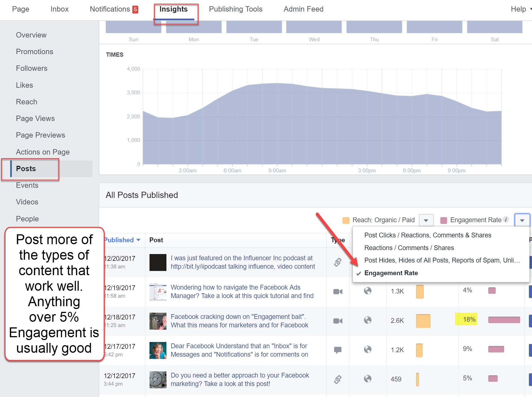532x397 pixels.
Task: Go to Followers in the sidebar
Action: point(32,68)
